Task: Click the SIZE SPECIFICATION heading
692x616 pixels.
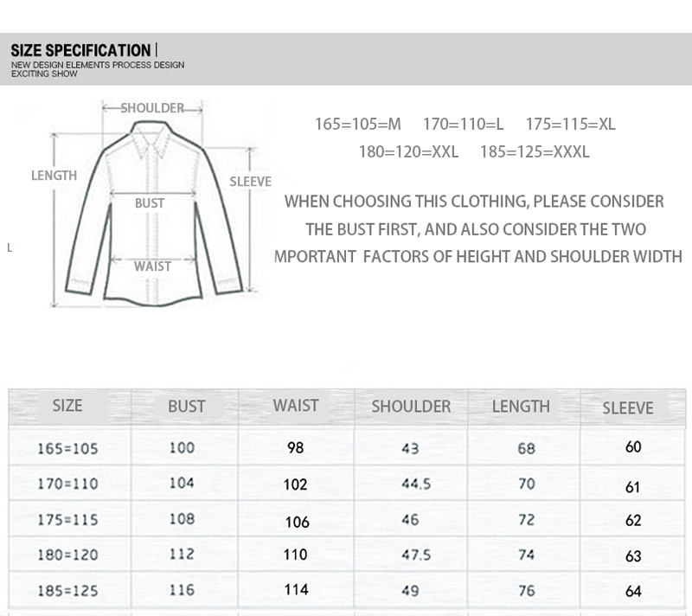Action: click(81, 51)
